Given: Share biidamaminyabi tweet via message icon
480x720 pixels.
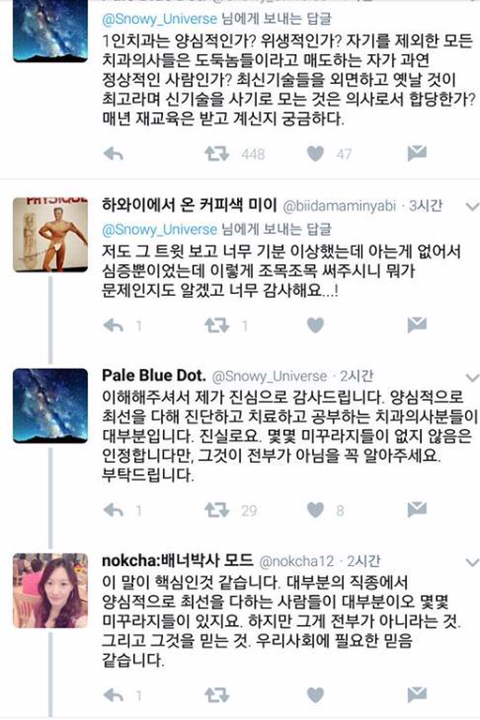Looking at the screenshot, I should [417, 325].
